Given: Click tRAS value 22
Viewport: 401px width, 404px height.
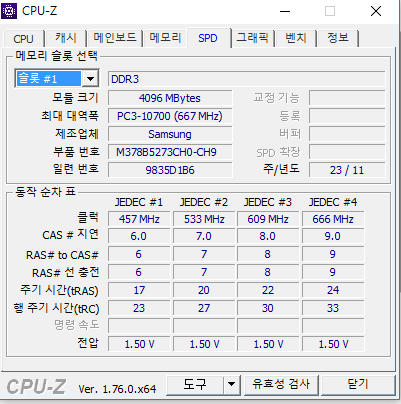Looking at the screenshot, I should coord(268,290).
